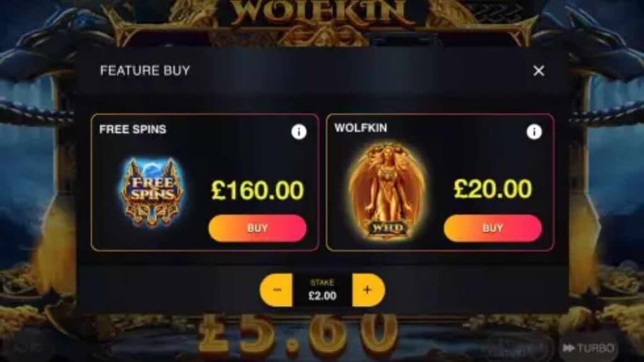Click the £20.00 Wolfkin price
The width and height of the screenshot is (644, 362).
[x=492, y=189]
